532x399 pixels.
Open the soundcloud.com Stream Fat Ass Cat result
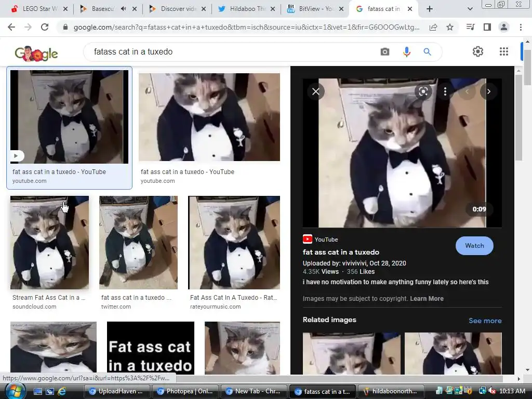coord(49,243)
